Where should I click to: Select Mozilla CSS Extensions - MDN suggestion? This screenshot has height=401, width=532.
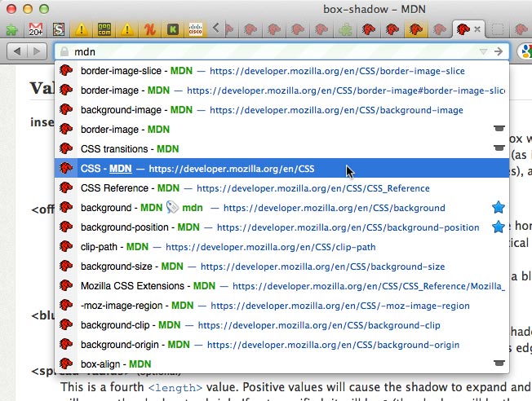[282, 286]
